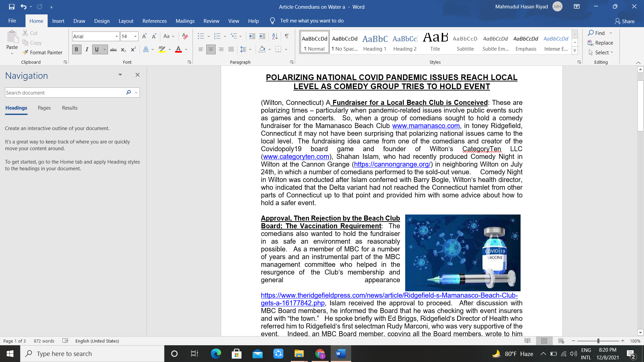Click the Increase Indent icon
The image size is (644, 362).
coord(262,36)
